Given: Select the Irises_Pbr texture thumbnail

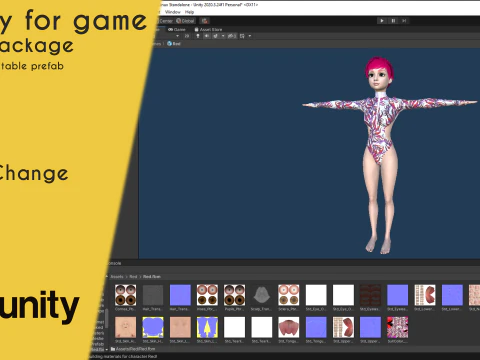Looking at the screenshot, I should click(x=207, y=295).
